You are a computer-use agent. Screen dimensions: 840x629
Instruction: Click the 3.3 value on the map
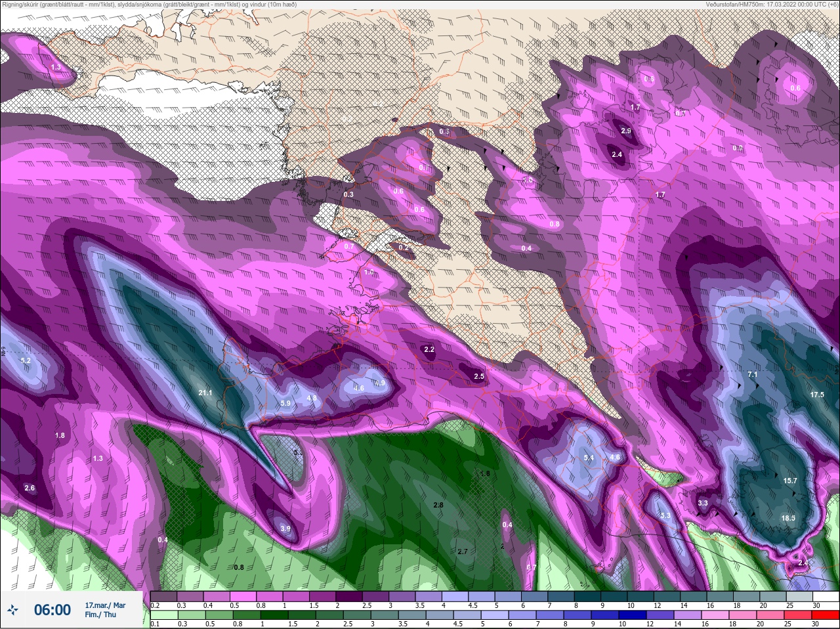click(x=703, y=504)
